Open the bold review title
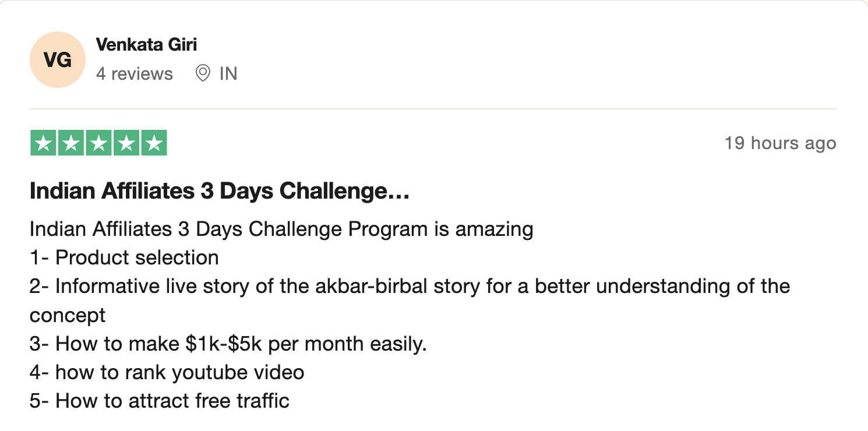This screenshot has width=868, height=431. (220, 191)
